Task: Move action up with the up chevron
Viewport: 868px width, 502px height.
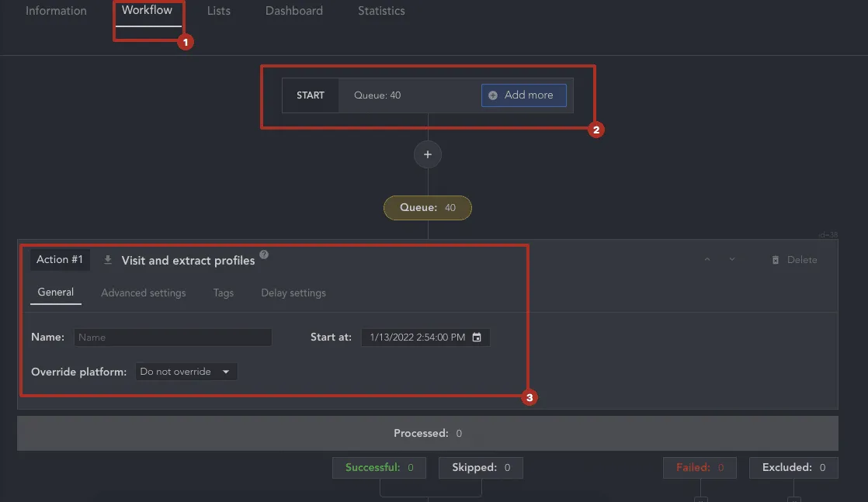Action: 707,260
